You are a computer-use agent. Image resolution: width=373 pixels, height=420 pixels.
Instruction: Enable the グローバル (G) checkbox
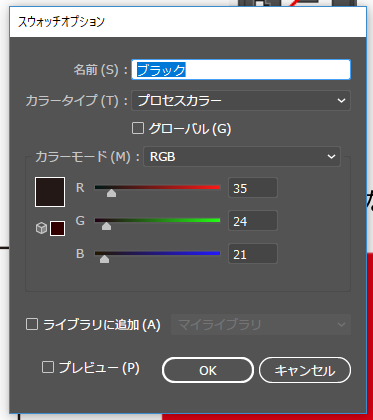tap(138, 128)
